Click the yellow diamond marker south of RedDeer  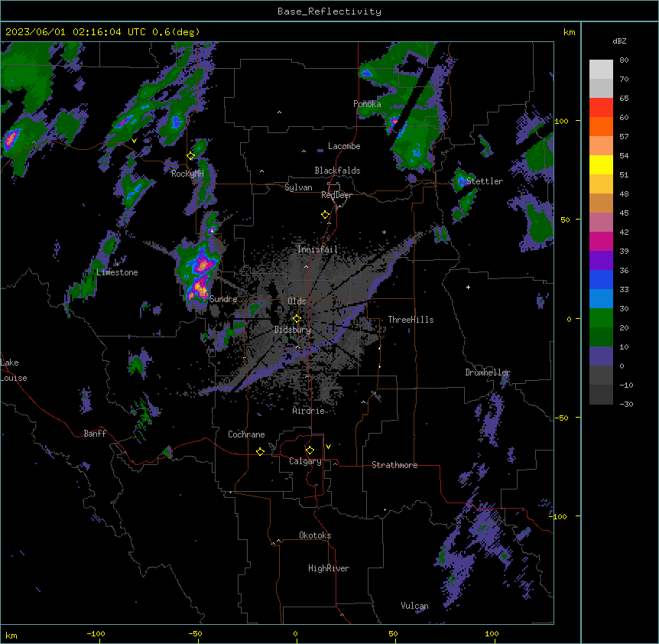[326, 215]
